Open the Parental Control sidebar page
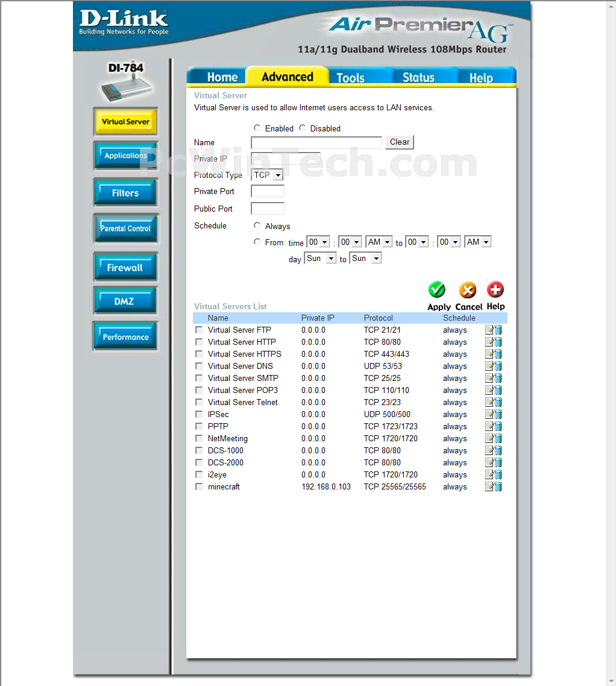Screen dimensions: 616x686 (x=125, y=228)
